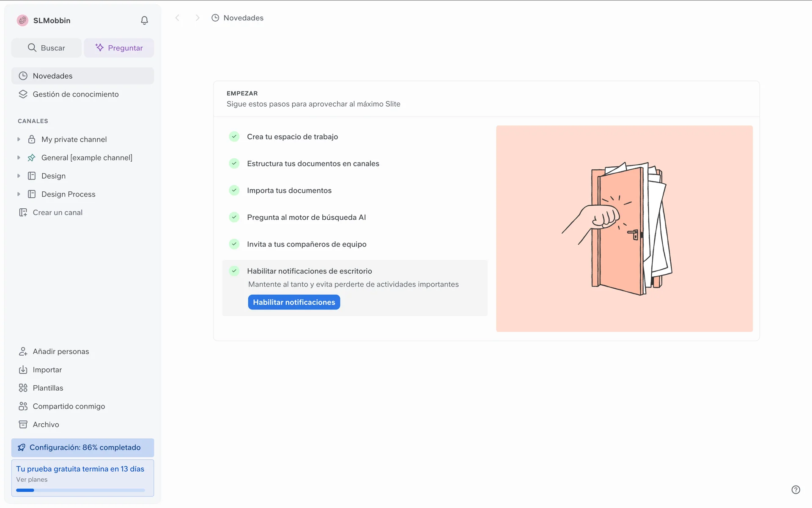The image size is (812, 508).
Task: Click checkmark beside Importa tus documentos
Action: point(234,190)
